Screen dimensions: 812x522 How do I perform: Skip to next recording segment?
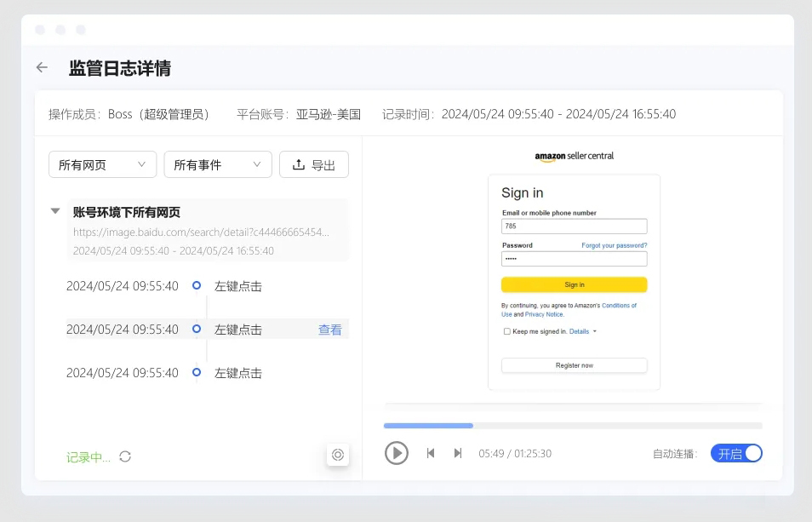(x=458, y=453)
